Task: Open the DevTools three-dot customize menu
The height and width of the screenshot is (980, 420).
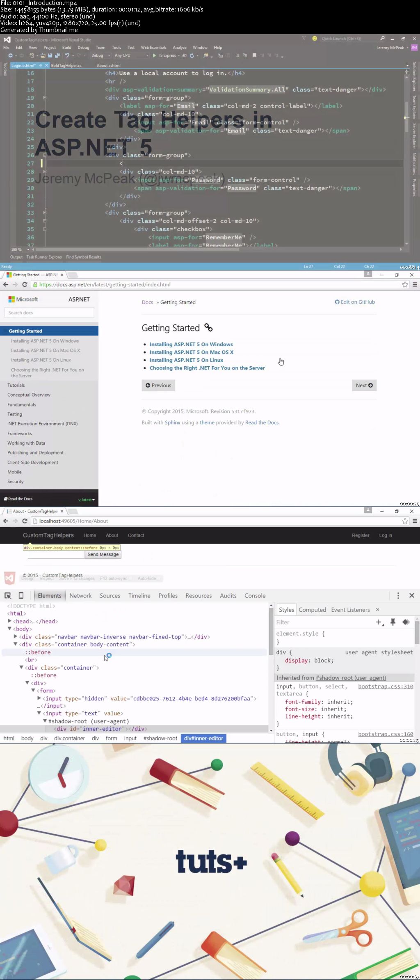Action: (x=398, y=595)
